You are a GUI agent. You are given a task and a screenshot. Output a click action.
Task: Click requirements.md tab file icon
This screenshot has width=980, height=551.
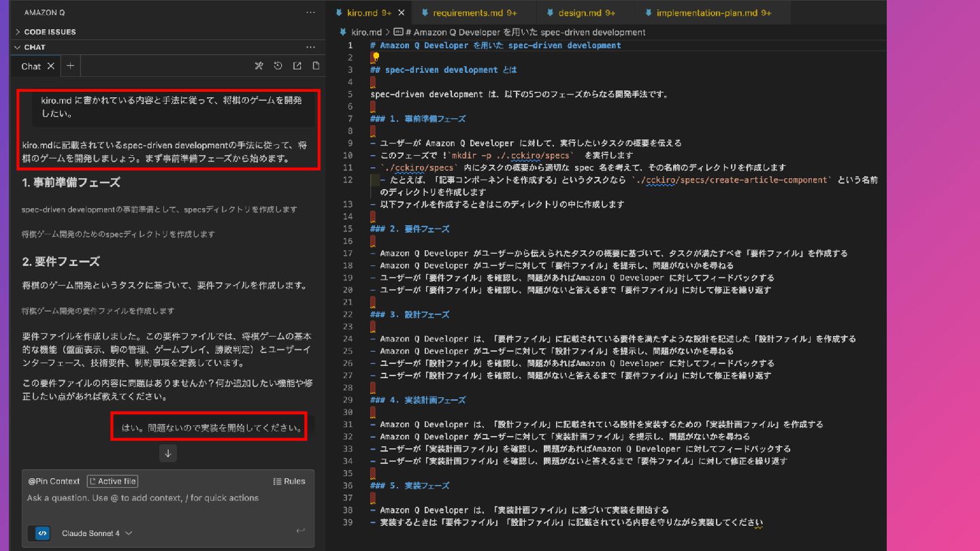pos(424,13)
